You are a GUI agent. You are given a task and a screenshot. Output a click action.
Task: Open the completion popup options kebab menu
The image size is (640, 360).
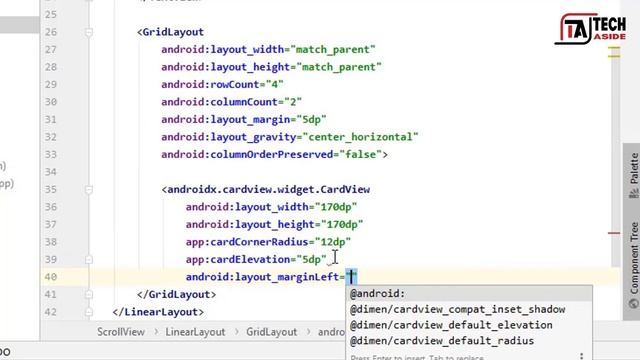pyautogui.click(x=581, y=356)
